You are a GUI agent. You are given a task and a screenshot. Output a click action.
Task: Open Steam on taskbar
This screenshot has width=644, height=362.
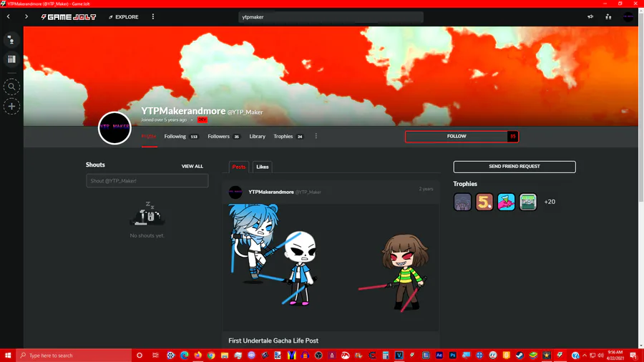click(519, 356)
